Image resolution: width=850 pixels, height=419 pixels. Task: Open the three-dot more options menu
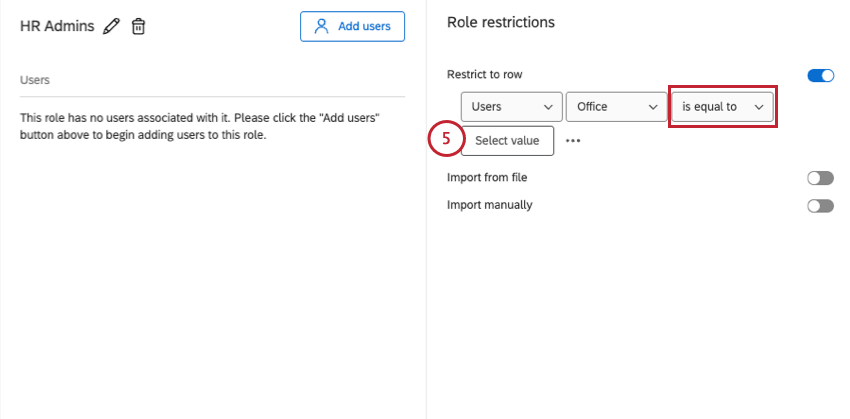tap(573, 141)
